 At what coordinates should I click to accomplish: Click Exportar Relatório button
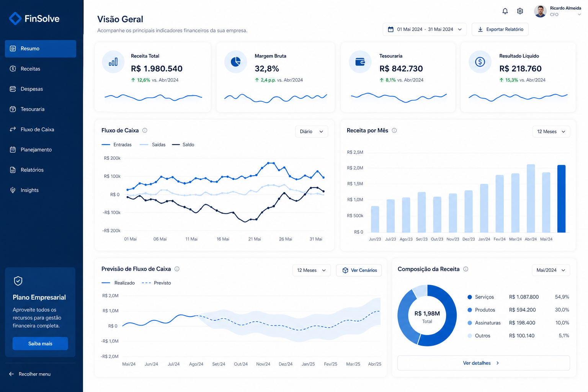(x=500, y=29)
